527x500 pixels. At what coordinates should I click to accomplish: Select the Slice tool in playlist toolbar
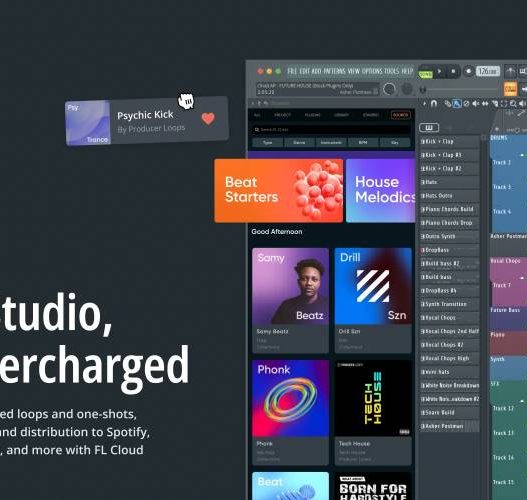tap(494, 103)
